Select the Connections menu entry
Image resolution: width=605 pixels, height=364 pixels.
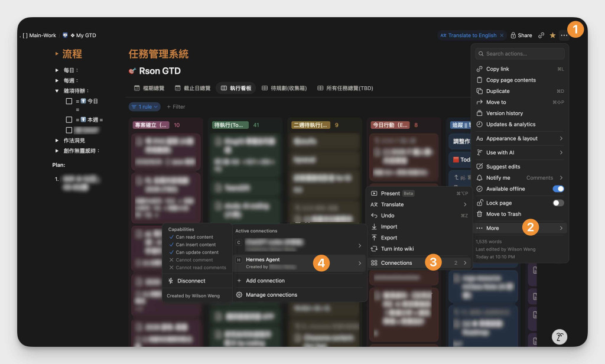tap(419, 263)
